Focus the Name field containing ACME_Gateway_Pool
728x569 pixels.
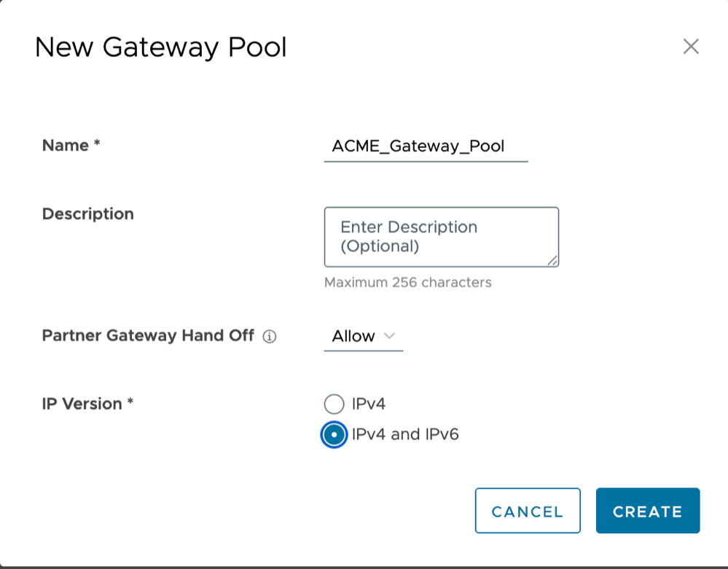point(426,146)
